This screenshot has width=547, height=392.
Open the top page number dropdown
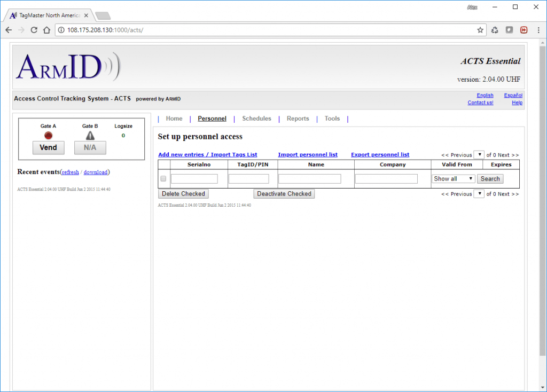point(479,155)
